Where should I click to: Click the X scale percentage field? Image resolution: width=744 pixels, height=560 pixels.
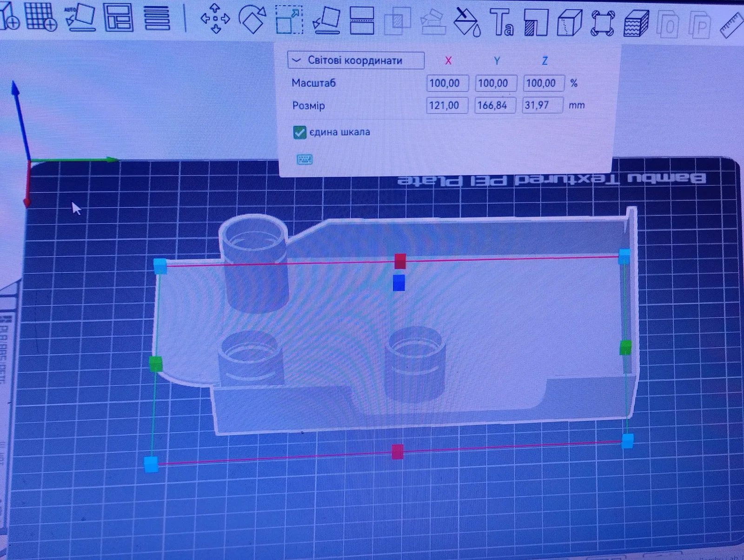pyautogui.click(x=447, y=83)
